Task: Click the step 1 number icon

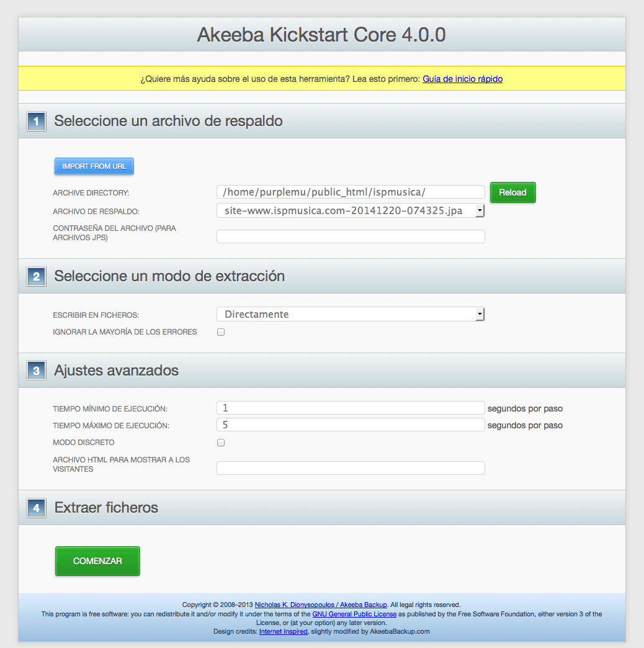Action: coord(37,122)
